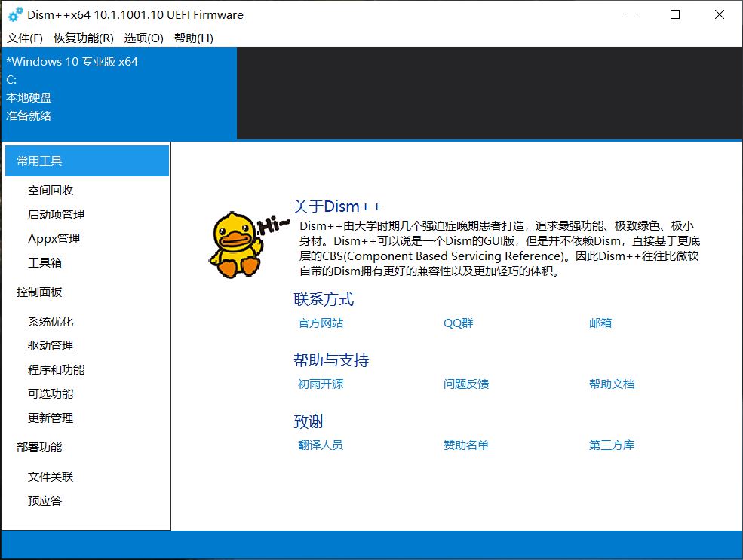The width and height of the screenshot is (743, 560).
Task: Click the 致谢 heading
Action: coord(308,421)
